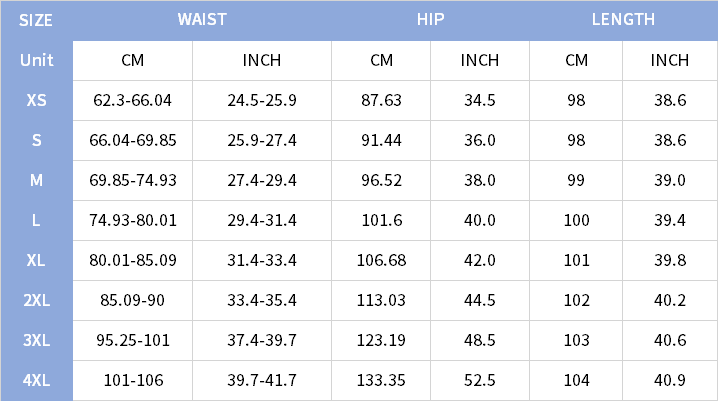Click the HIP column header
The height and width of the screenshot is (401, 718).
(430, 20)
